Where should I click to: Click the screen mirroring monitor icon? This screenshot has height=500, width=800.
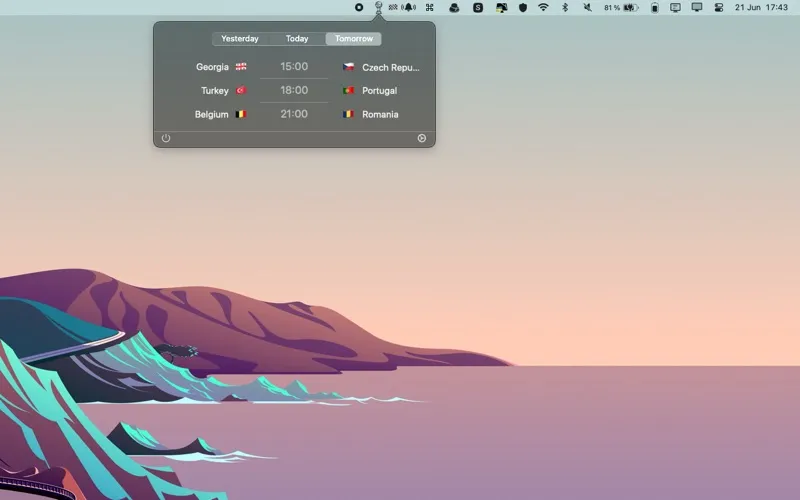click(x=696, y=7)
